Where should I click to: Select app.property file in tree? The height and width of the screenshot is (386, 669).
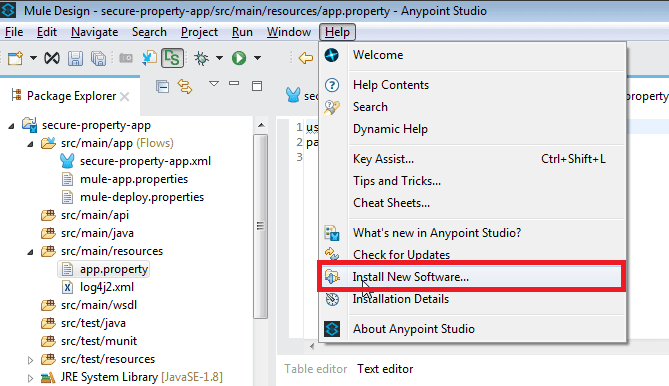pos(104,269)
